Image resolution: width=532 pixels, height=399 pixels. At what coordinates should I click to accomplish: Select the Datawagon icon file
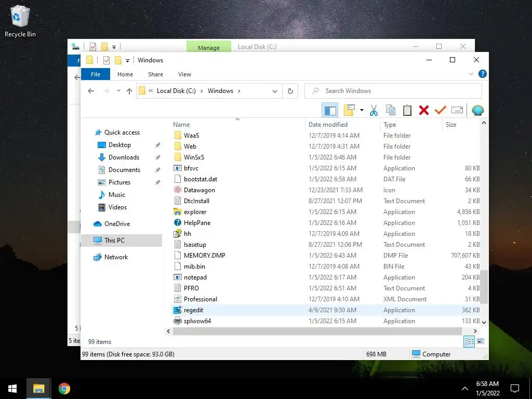[199, 190]
